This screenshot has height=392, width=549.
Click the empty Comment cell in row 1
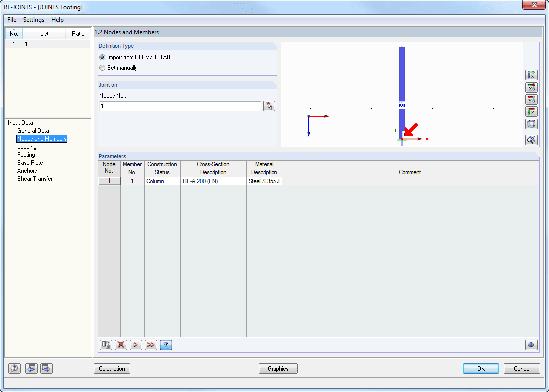tap(410, 181)
